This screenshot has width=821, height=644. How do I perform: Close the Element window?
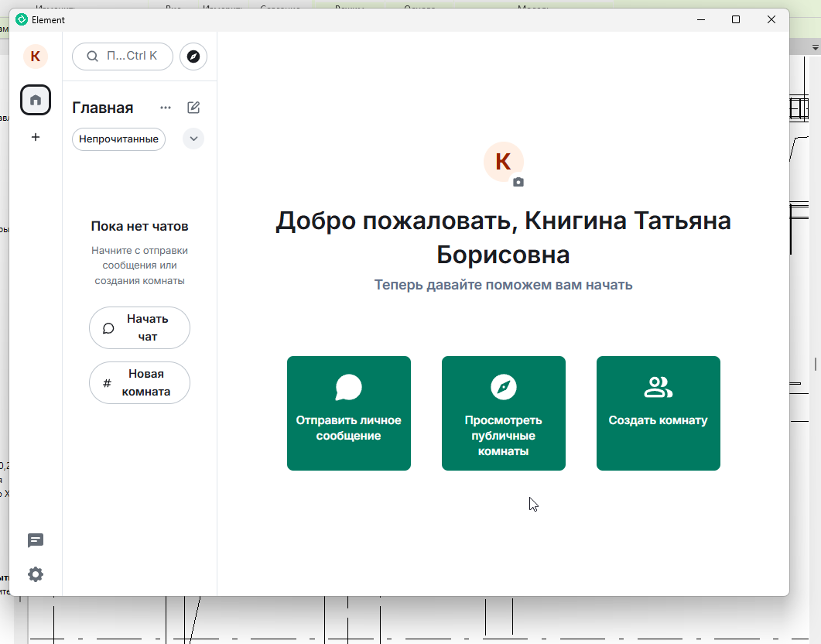click(x=771, y=19)
